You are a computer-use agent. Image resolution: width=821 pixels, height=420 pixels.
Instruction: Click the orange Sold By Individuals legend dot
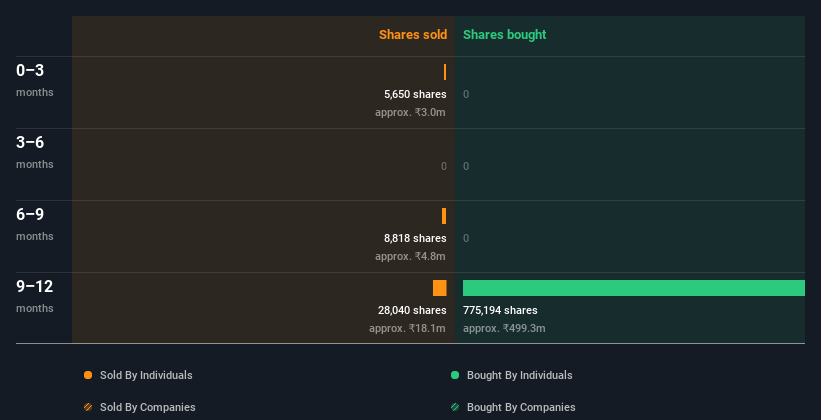click(88, 375)
